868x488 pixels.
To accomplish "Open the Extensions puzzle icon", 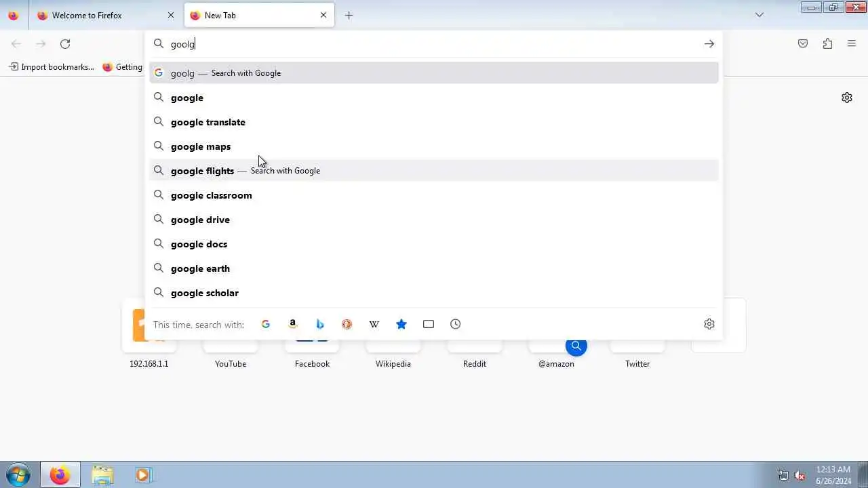I will 827,44.
